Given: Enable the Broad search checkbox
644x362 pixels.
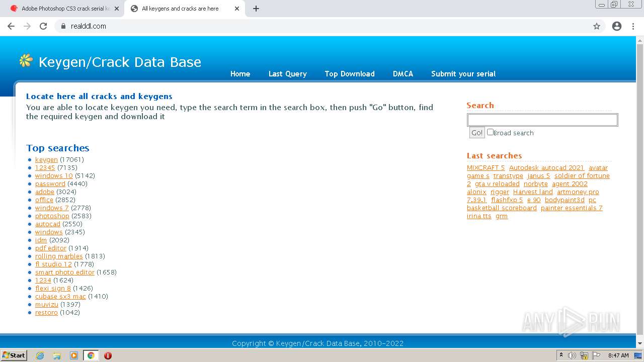Looking at the screenshot, I should point(490,132).
